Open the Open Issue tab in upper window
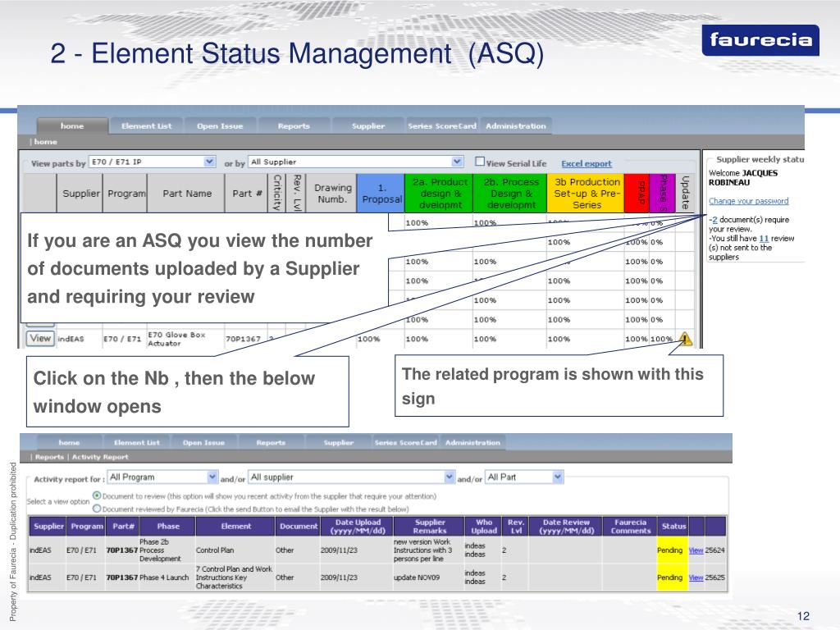 point(220,126)
